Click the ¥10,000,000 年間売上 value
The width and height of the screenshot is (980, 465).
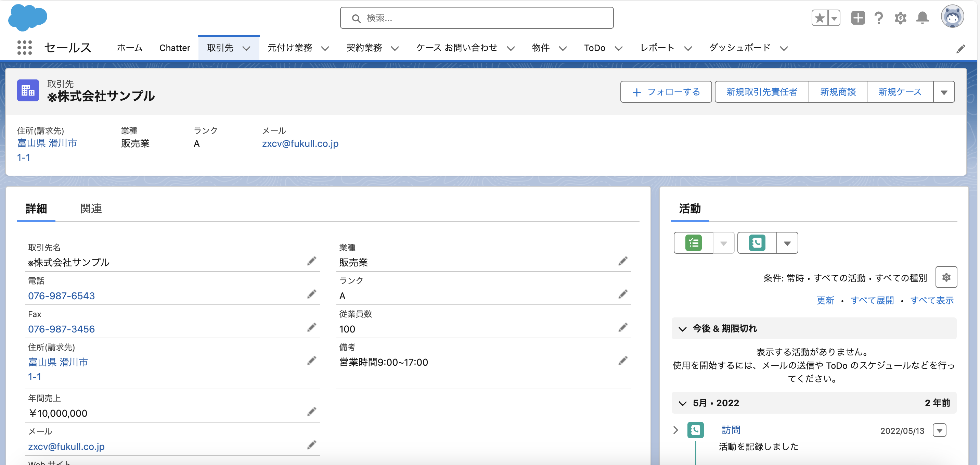[x=58, y=413]
